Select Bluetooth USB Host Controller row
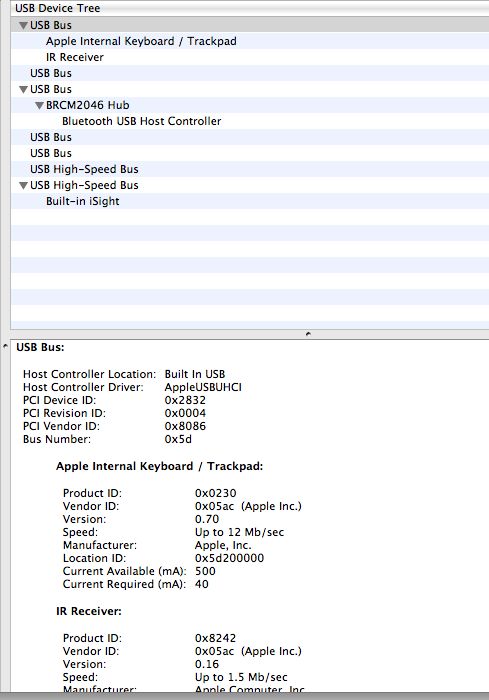The height and width of the screenshot is (700, 489). [250, 121]
